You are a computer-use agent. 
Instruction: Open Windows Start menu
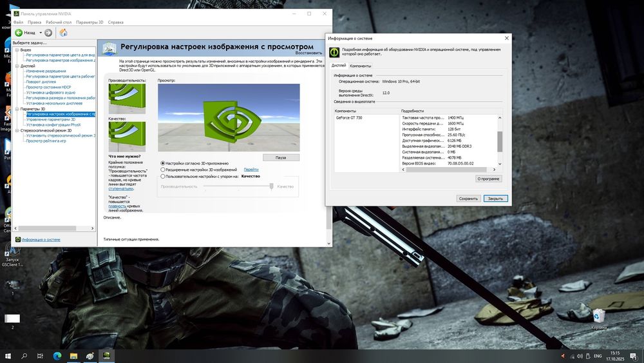click(8, 356)
